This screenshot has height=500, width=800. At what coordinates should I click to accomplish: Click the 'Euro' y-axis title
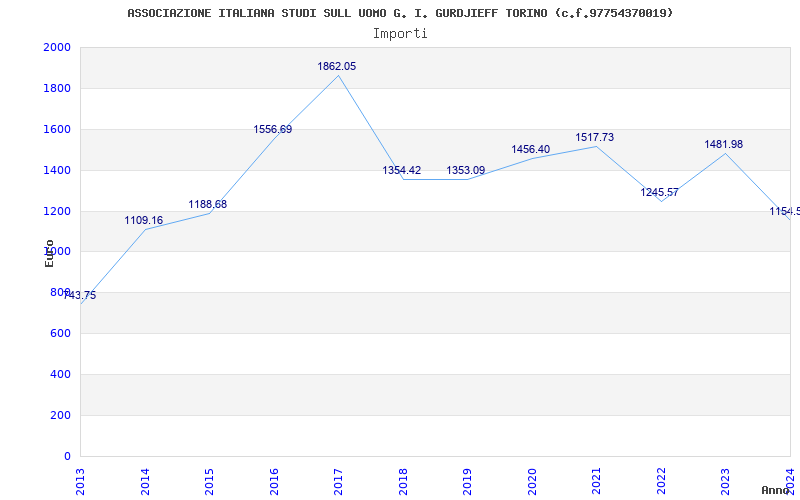tap(49, 253)
